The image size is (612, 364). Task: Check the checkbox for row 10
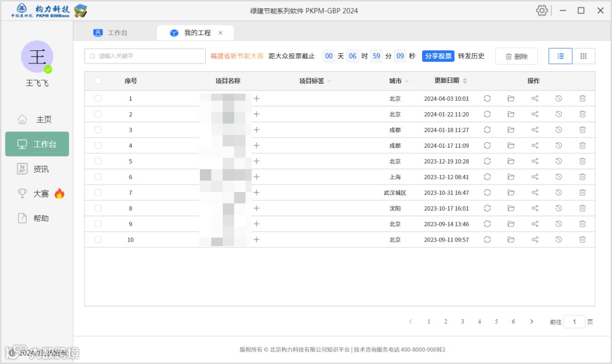98,239
